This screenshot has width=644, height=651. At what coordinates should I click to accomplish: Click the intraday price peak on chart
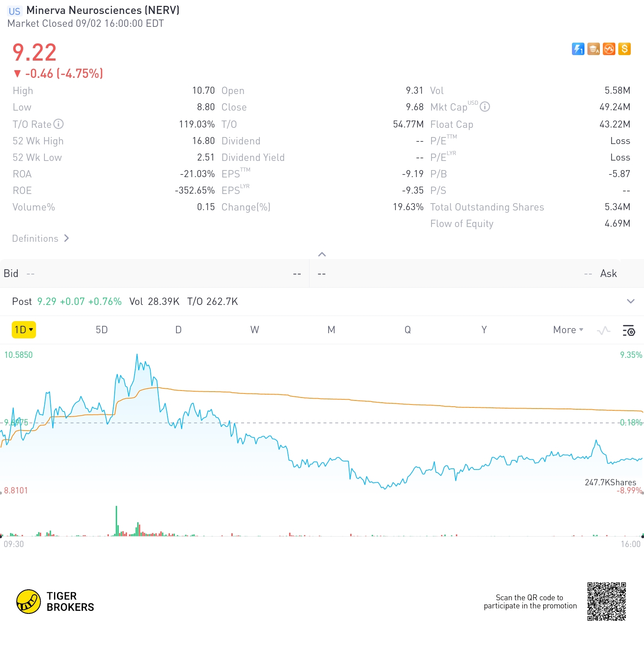coord(137,355)
